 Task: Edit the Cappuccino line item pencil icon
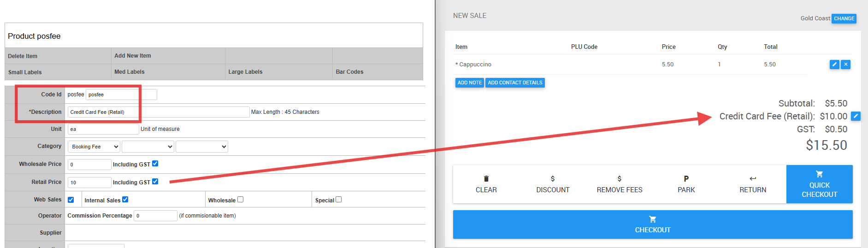[834, 65]
